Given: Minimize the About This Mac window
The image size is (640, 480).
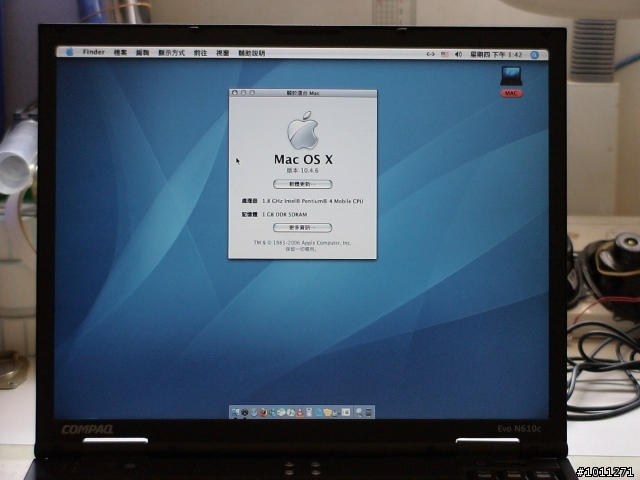Looking at the screenshot, I should pyautogui.click(x=243, y=93).
